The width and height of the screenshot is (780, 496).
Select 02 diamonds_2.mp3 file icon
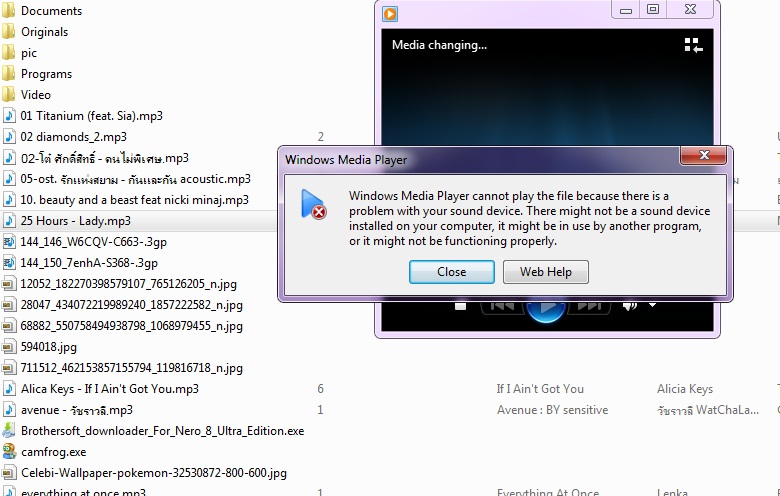[x=8, y=136]
